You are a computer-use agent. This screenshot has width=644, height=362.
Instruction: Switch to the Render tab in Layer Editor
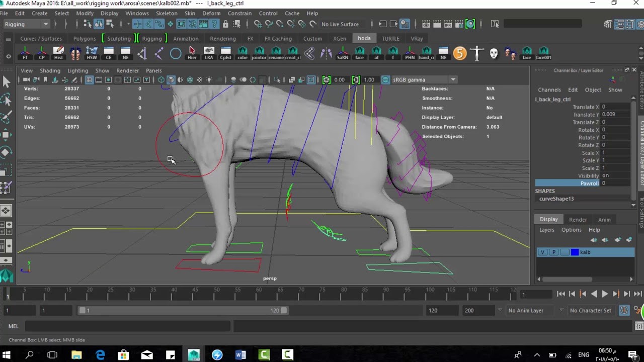coord(578,219)
